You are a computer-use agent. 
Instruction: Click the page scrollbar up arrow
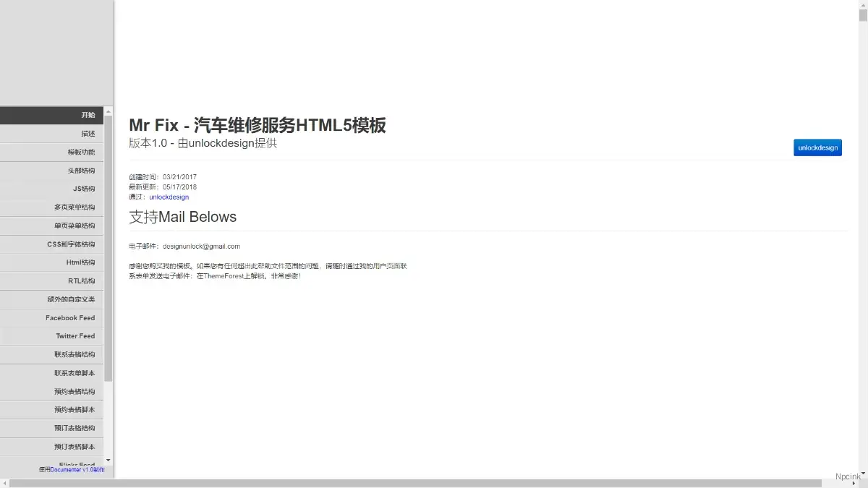(x=863, y=4)
